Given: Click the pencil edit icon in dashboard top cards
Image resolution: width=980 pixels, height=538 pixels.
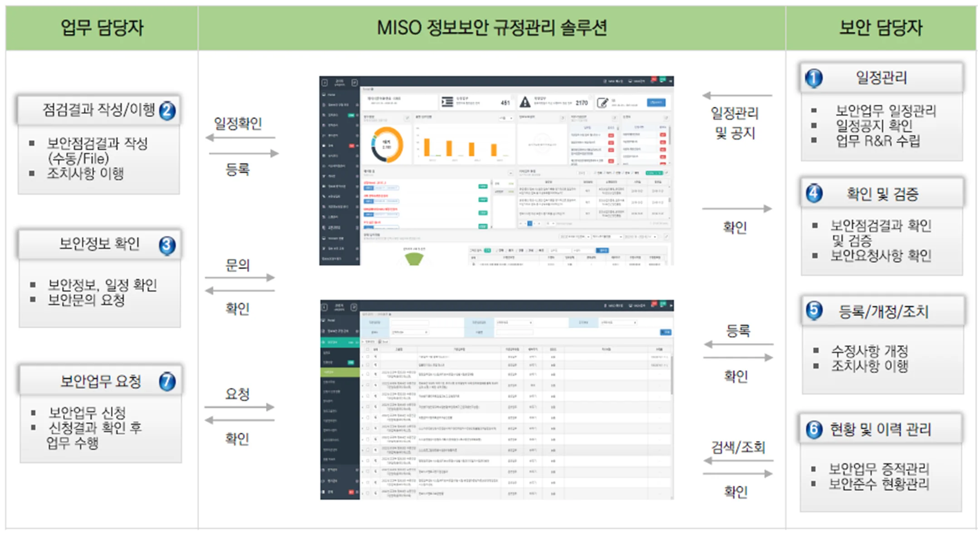Looking at the screenshot, I should [x=603, y=103].
